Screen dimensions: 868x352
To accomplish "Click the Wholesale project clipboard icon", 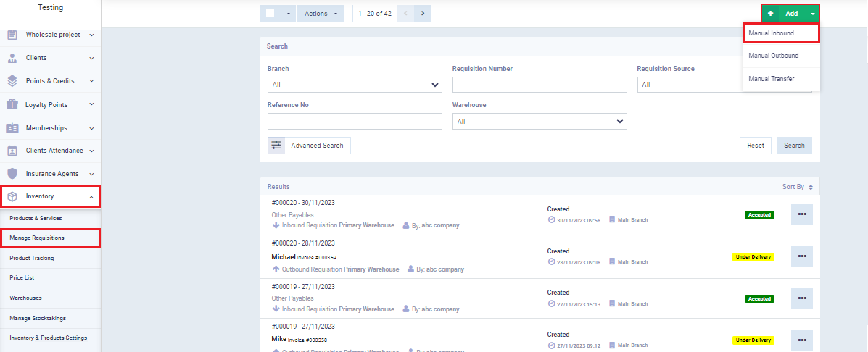I will point(12,35).
